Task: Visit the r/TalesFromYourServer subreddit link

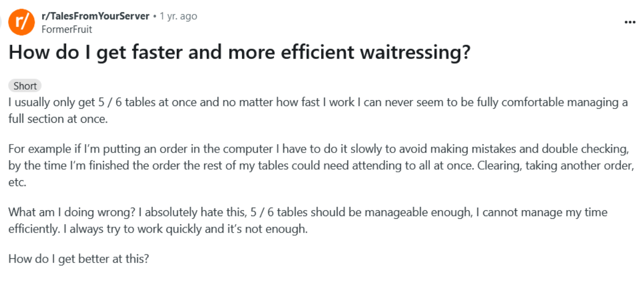Action: click(x=95, y=16)
